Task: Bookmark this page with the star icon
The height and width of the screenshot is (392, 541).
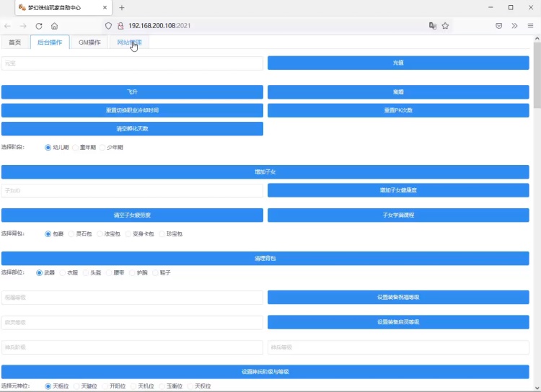Action: coord(445,25)
